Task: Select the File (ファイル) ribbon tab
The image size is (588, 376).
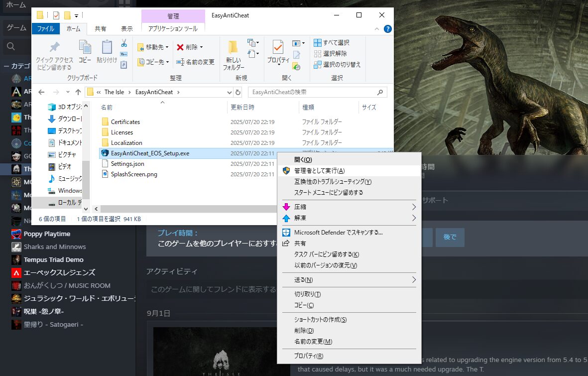Action: tap(46, 28)
